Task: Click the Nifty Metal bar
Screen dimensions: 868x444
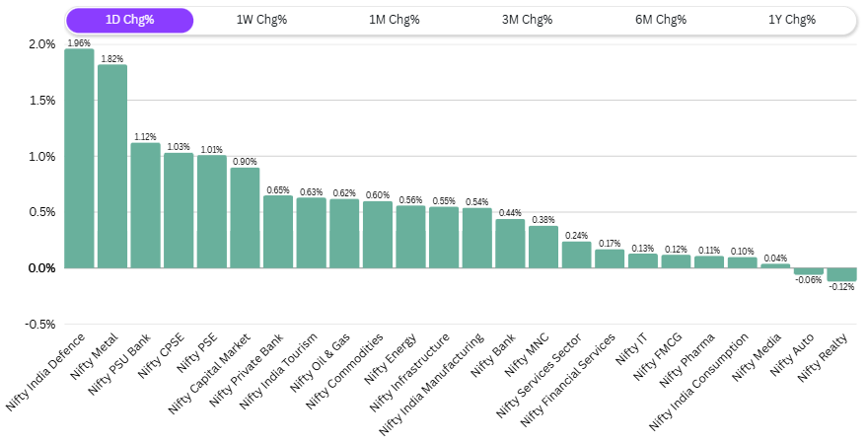Action: tap(112, 166)
